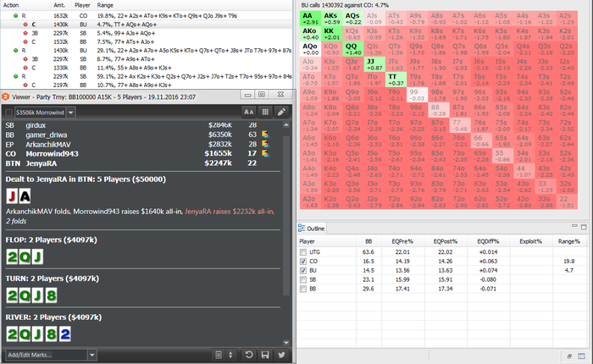Click green node icon of SB 59.1% row
Image resolution: width=593 pixels, height=364 pixels.
point(15,76)
